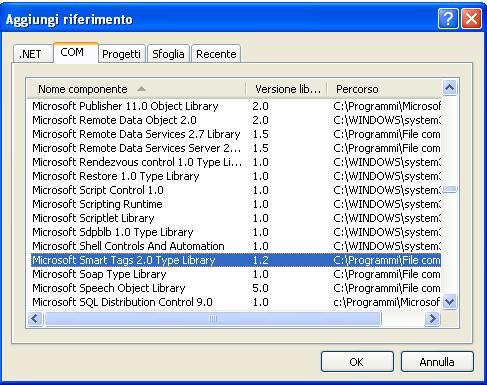Close the Aggiungi riferimento dialog
Screen dimensions: 487x385
pyautogui.click(x=471, y=19)
